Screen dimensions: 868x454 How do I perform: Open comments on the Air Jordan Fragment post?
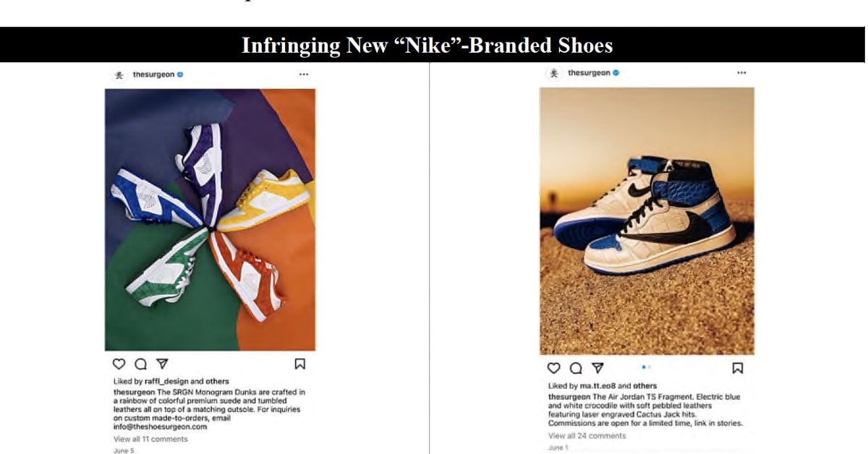click(575, 367)
